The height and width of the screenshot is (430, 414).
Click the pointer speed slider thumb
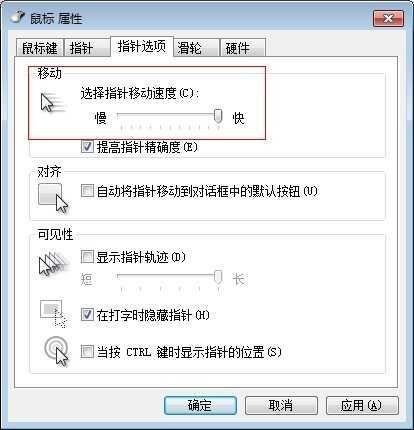tap(218, 116)
